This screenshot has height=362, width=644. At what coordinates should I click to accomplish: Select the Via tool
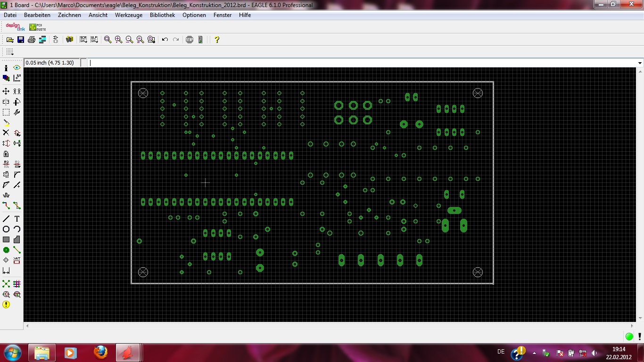click(x=6, y=250)
